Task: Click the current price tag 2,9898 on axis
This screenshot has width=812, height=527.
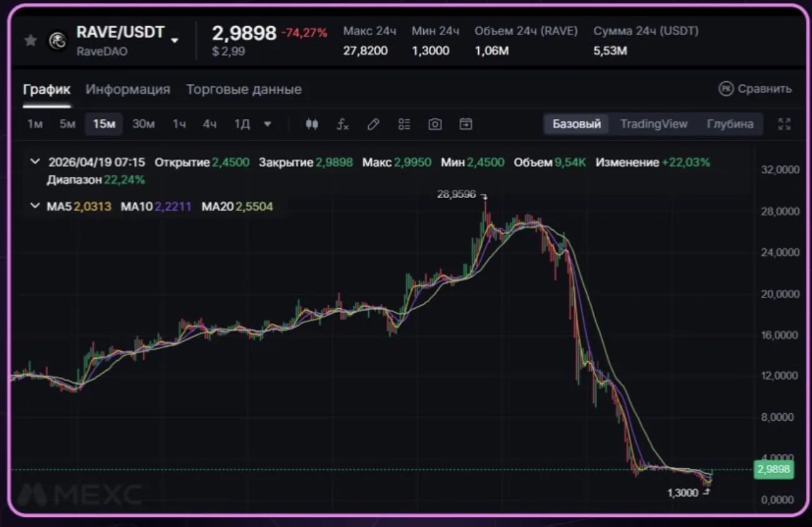Action: pos(774,469)
